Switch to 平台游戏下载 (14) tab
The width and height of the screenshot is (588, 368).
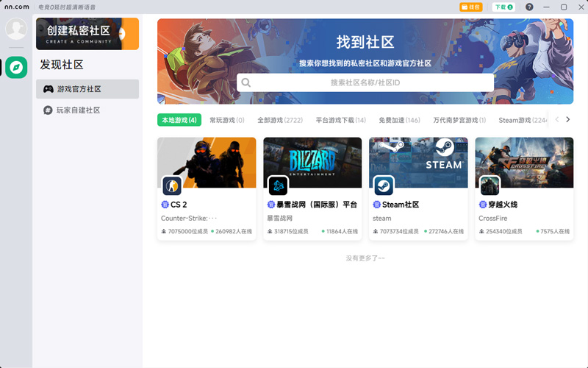340,120
